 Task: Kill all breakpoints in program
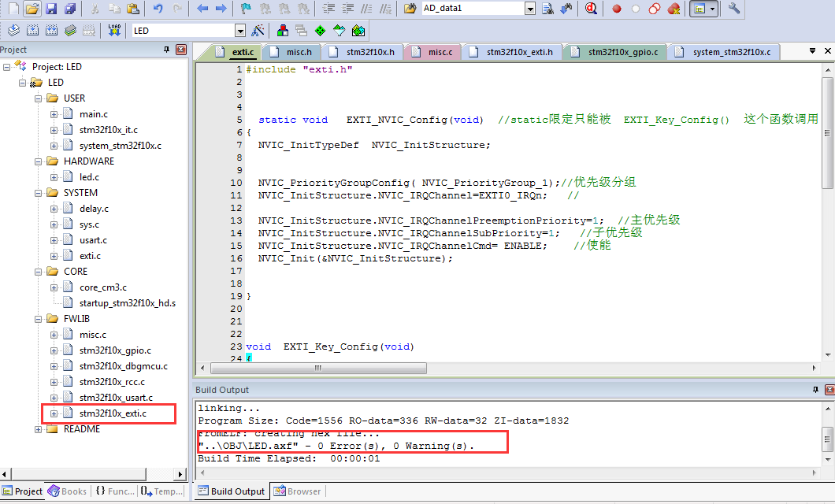[673, 9]
